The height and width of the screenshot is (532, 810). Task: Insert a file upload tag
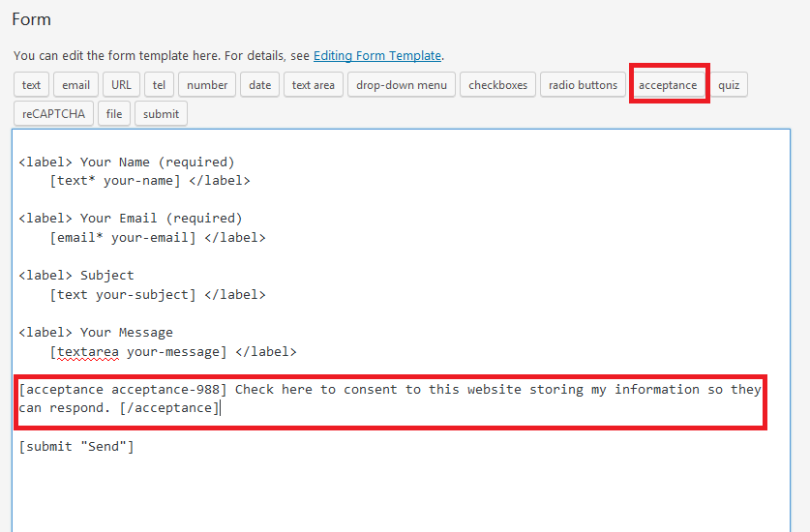(114, 113)
